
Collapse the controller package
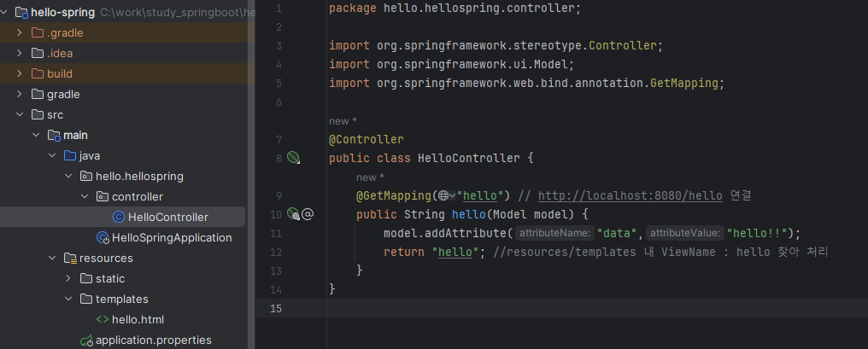(85, 196)
